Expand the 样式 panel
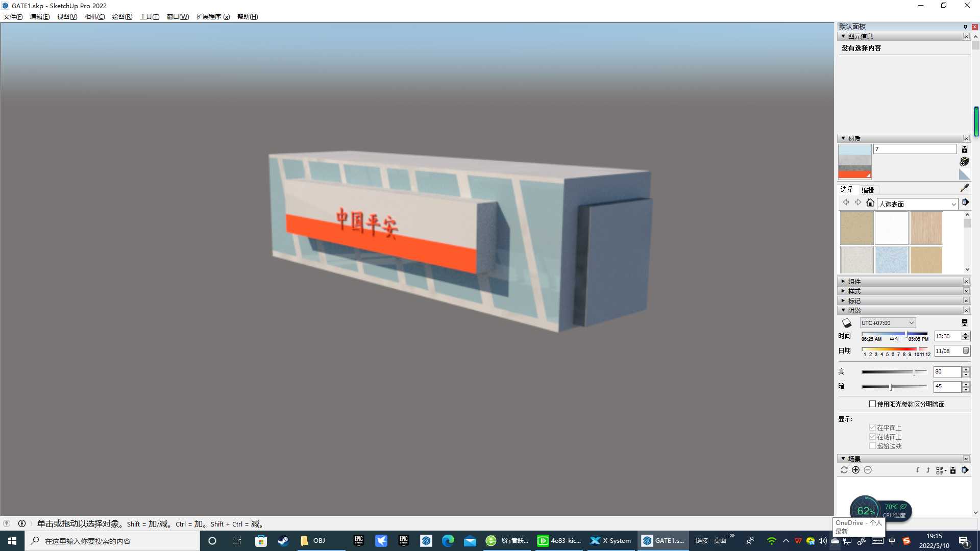This screenshot has width=980, height=551. point(843,291)
